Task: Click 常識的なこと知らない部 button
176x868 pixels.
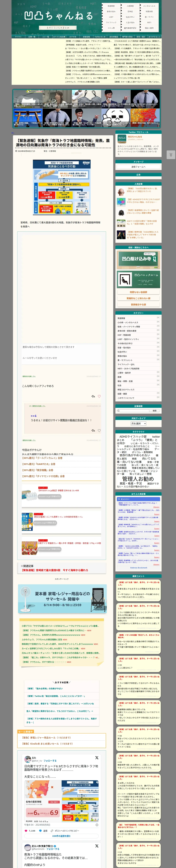Action: click(x=138, y=298)
